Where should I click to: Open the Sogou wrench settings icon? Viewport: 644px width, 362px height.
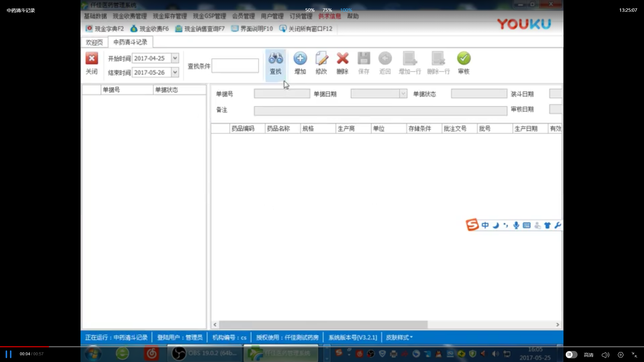point(557,225)
